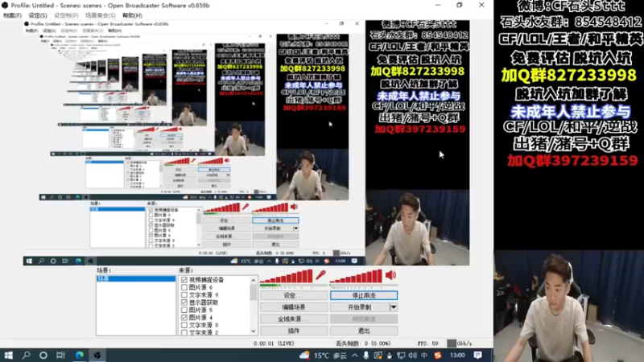Open the Windows notification center
Image resolution: width=644 pixels, height=362 pixels.
[x=477, y=356]
